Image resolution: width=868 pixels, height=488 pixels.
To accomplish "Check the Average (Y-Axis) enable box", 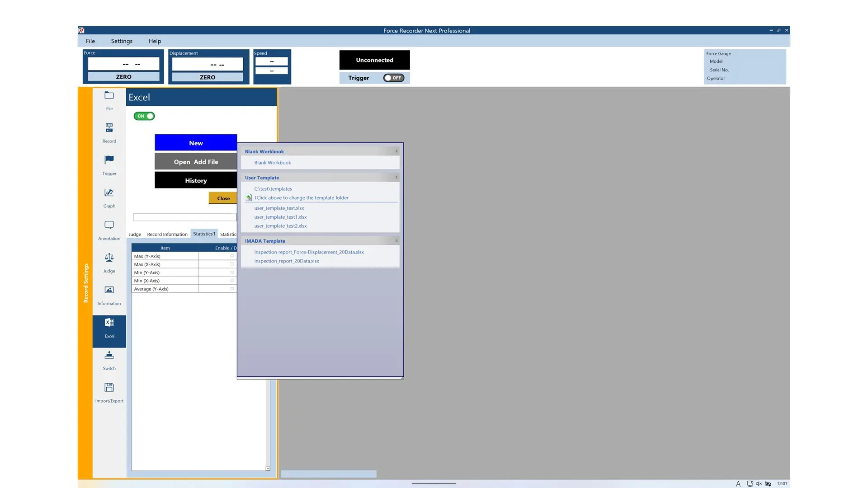I will coord(232,289).
